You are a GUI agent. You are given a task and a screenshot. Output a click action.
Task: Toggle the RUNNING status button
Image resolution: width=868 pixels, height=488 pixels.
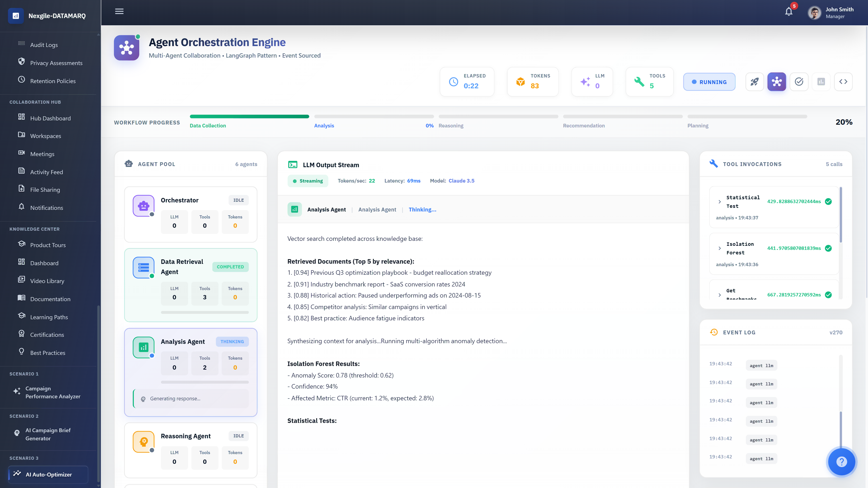(709, 82)
